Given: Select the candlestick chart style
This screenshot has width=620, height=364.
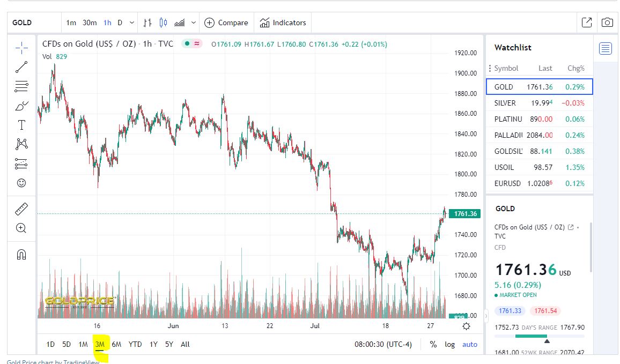Looking at the screenshot, I should 163,23.
